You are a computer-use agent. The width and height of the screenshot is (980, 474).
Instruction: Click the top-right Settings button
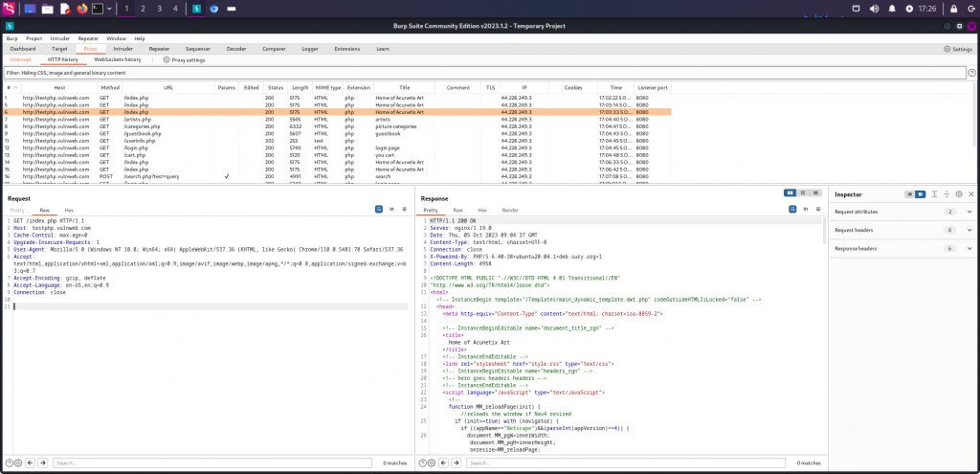[x=958, y=48]
